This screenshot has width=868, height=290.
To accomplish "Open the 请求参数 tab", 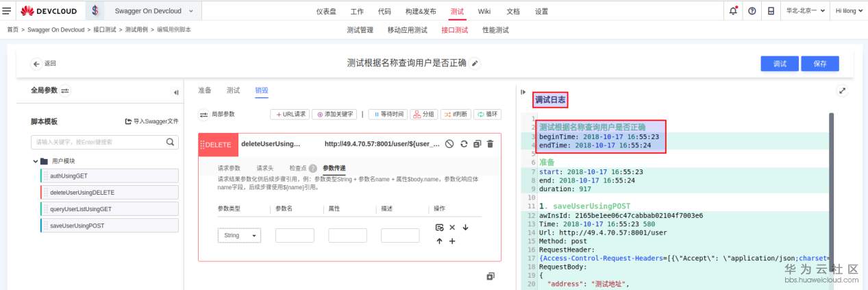I will point(229,168).
